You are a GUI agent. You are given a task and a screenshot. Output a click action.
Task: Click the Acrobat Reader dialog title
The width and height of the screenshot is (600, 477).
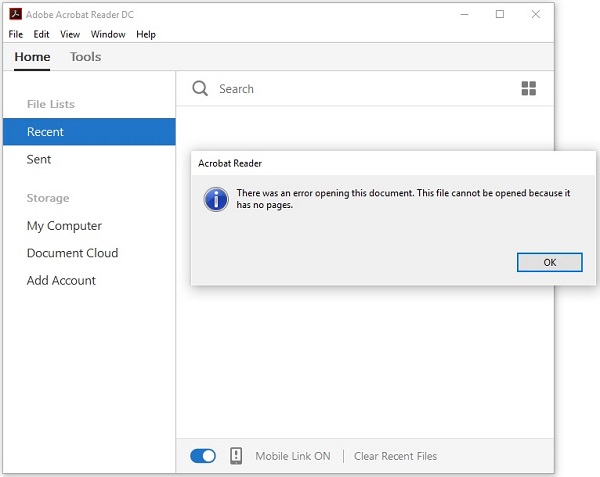(230, 163)
